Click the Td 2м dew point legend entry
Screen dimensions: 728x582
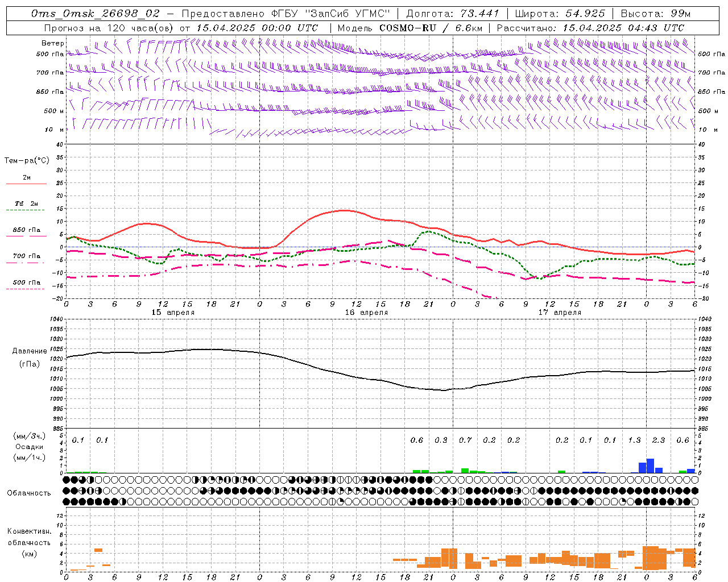[26, 203]
